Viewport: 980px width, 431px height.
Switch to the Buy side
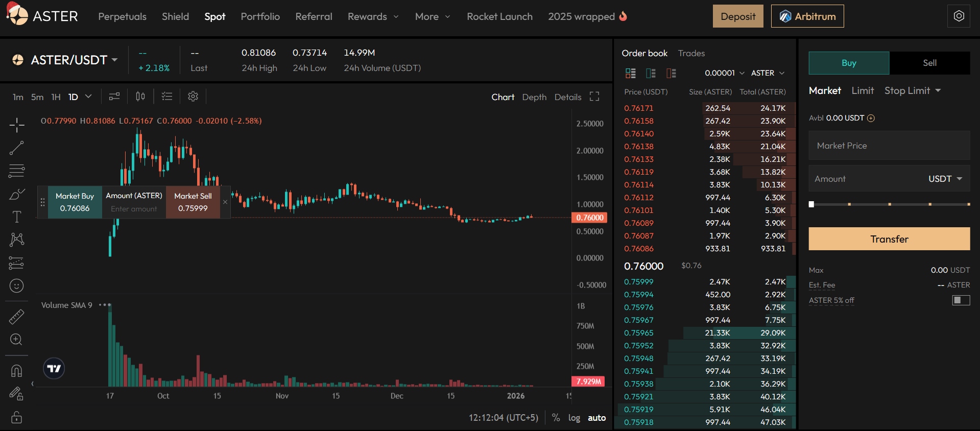849,63
